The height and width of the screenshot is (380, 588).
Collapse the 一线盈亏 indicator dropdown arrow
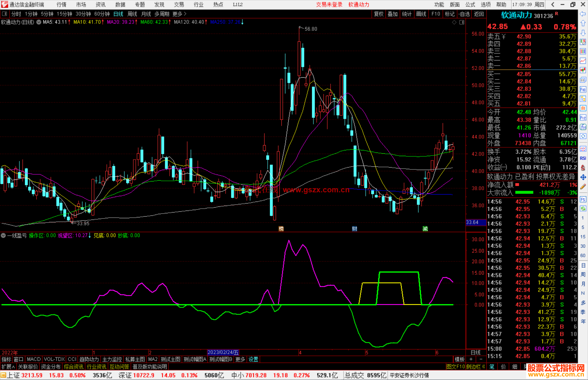pyautogui.click(x=3, y=235)
